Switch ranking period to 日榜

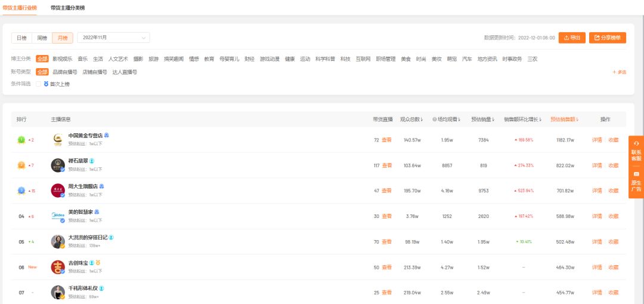pos(21,38)
